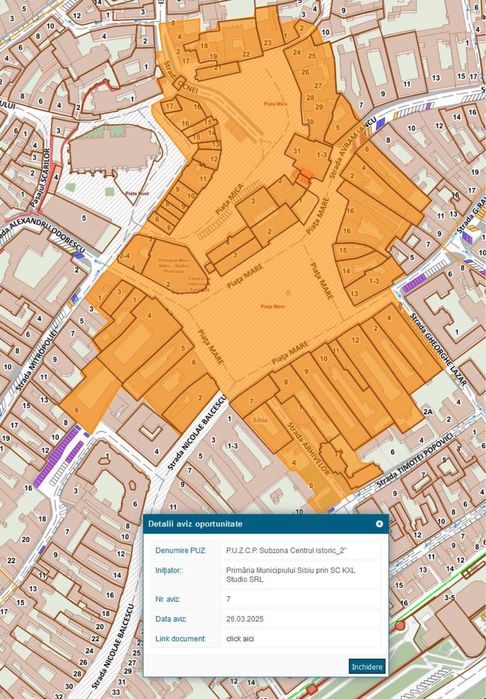
Task: Click the parcel numbered 2-4
Action: click(x=124, y=256)
